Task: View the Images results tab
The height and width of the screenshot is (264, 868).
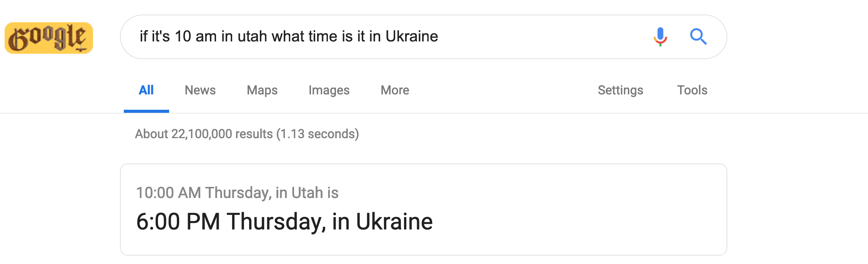Action: coord(329,90)
